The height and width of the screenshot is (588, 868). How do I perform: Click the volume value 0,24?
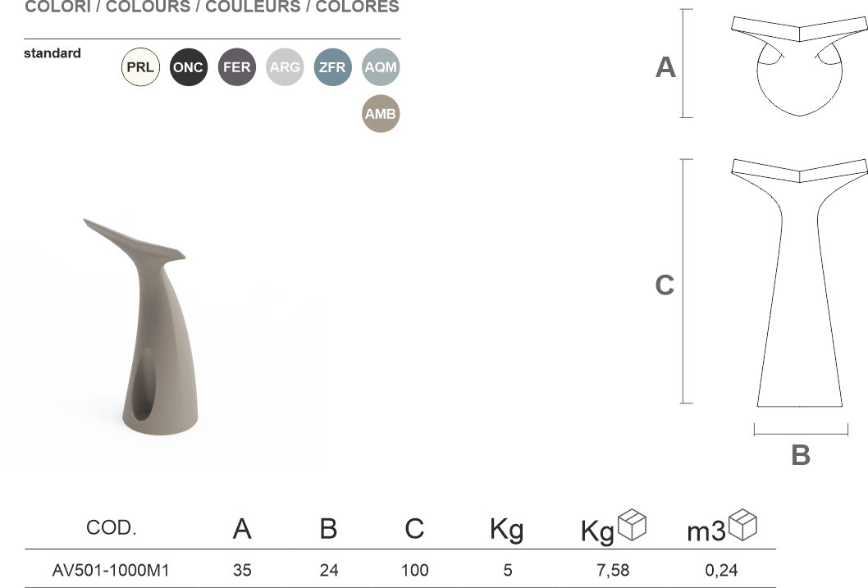pyautogui.click(x=721, y=570)
